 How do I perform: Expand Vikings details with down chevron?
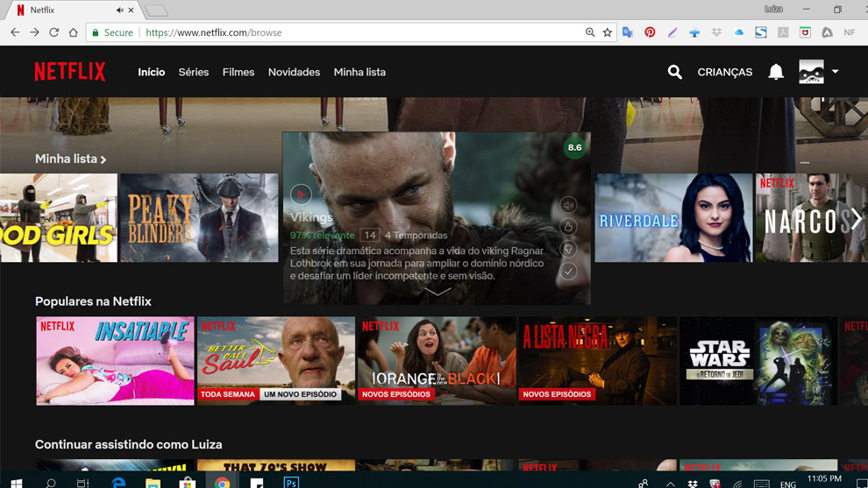(x=438, y=292)
